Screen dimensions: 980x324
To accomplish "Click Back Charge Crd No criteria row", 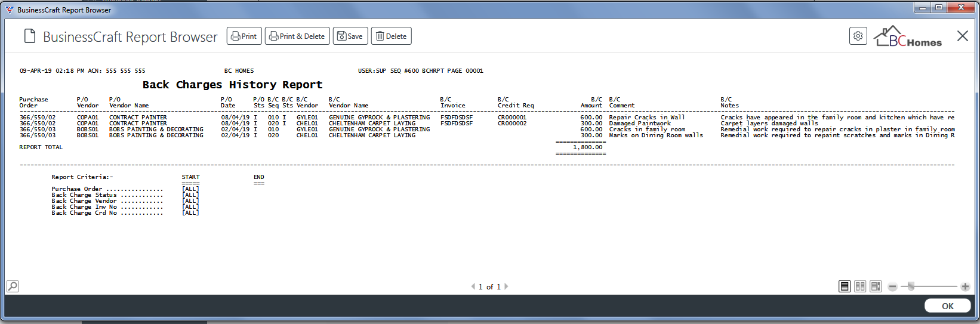I will [x=125, y=213].
